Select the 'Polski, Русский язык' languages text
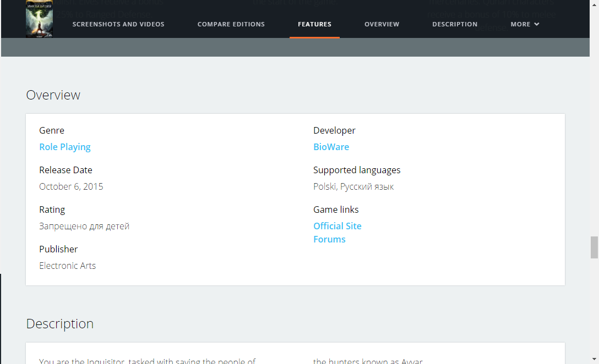This screenshot has width=599, height=364. point(353,186)
